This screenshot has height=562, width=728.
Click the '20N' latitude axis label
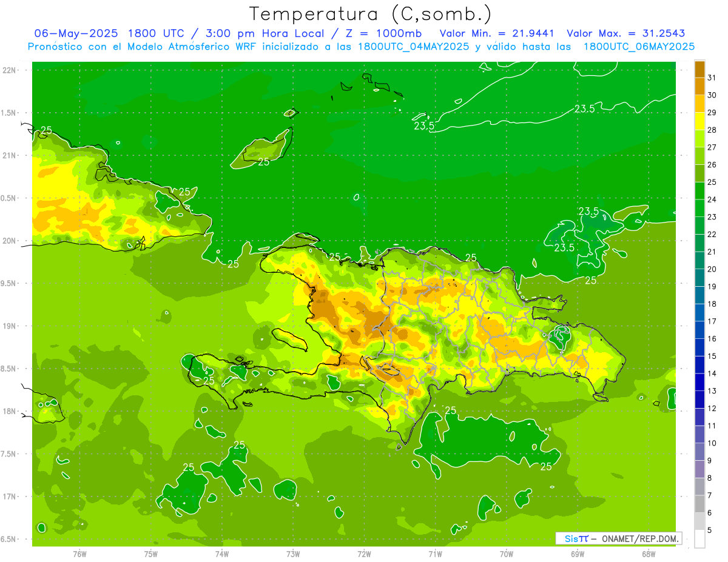tap(10, 241)
